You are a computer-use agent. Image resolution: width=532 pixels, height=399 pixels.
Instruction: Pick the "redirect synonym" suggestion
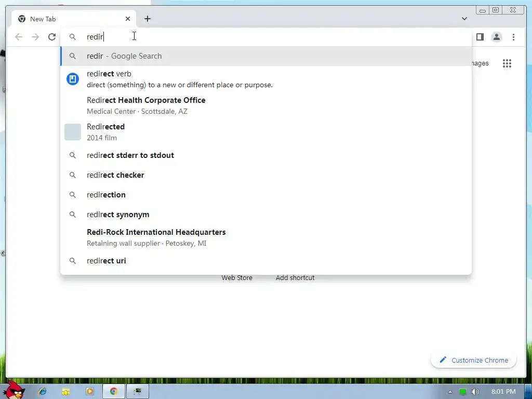266,215
